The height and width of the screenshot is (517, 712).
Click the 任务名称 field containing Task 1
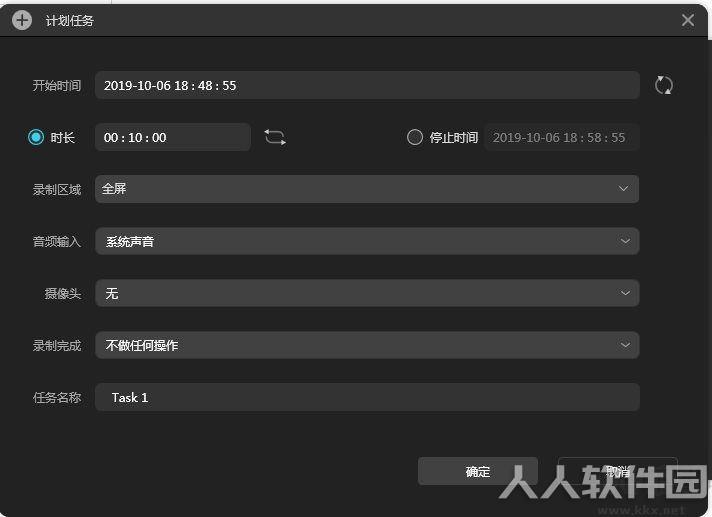point(367,397)
